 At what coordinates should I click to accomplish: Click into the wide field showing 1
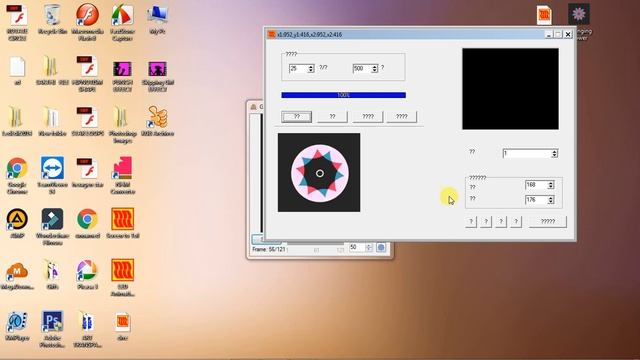(x=527, y=153)
